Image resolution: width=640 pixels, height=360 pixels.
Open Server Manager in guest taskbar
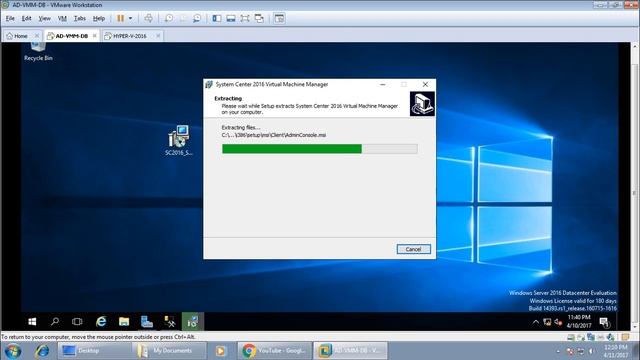pyautogui.click(x=147, y=322)
